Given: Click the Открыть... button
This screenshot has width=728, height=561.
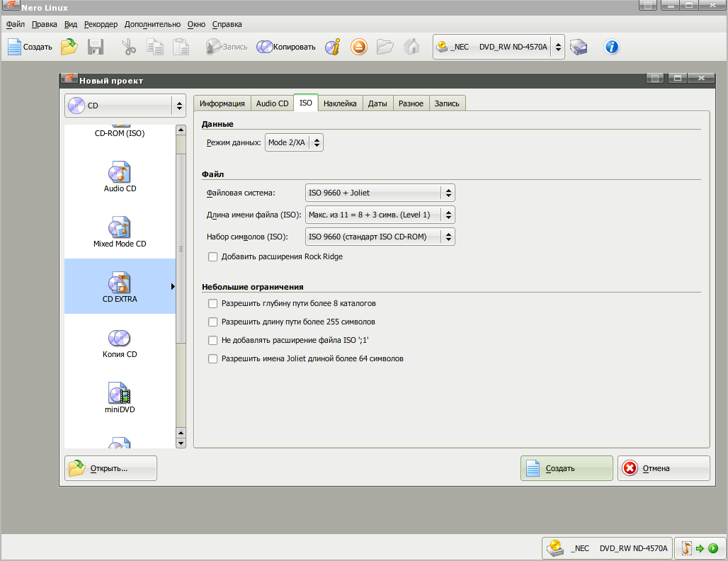Looking at the screenshot, I should point(110,468).
